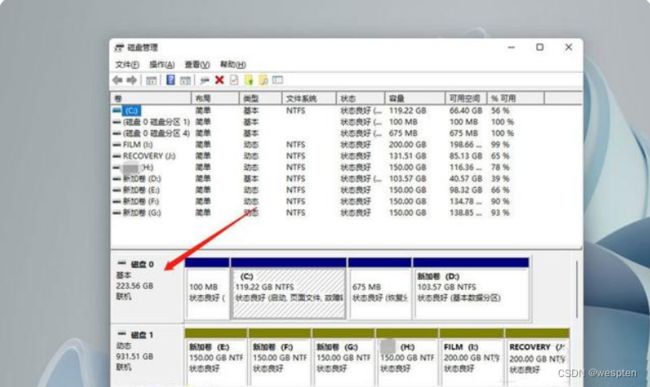Click the disk icon beside 磁盘 1
Image resolution: width=650 pixels, height=387 pixels.
pyautogui.click(x=122, y=334)
